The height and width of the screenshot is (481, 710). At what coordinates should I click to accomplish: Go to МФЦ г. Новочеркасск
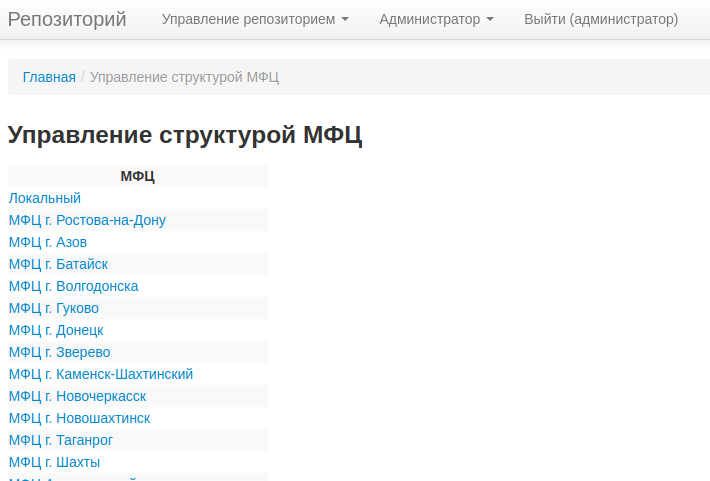pos(77,396)
